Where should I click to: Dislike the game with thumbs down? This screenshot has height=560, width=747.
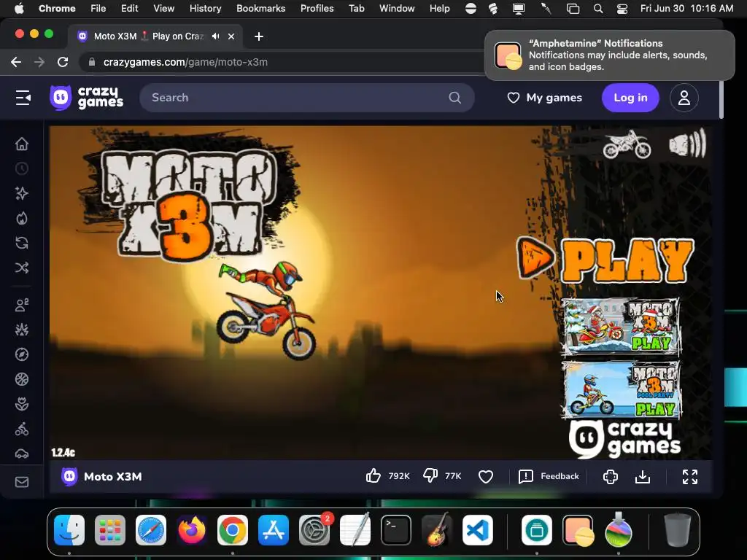click(x=430, y=476)
